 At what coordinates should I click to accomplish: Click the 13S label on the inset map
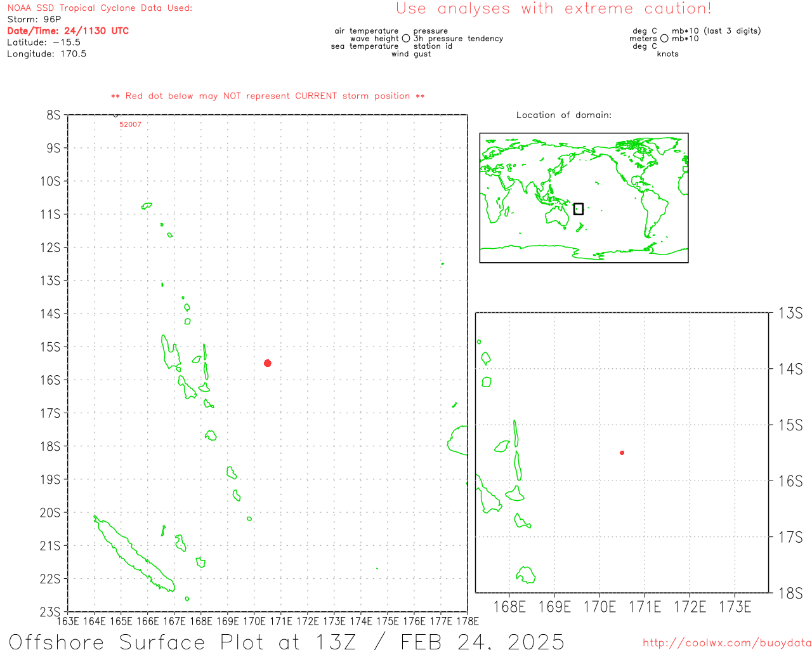pyautogui.click(x=790, y=313)
